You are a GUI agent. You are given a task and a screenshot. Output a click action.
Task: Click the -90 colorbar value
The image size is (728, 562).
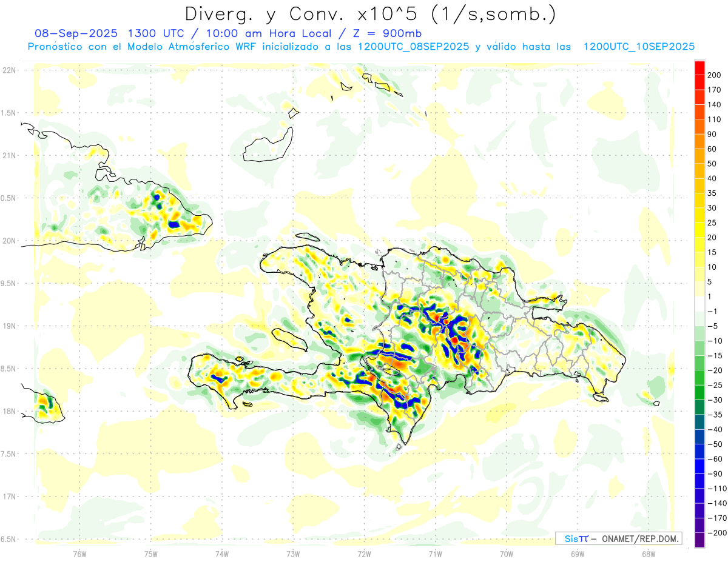pyautogui.click(x=715, y=474)
